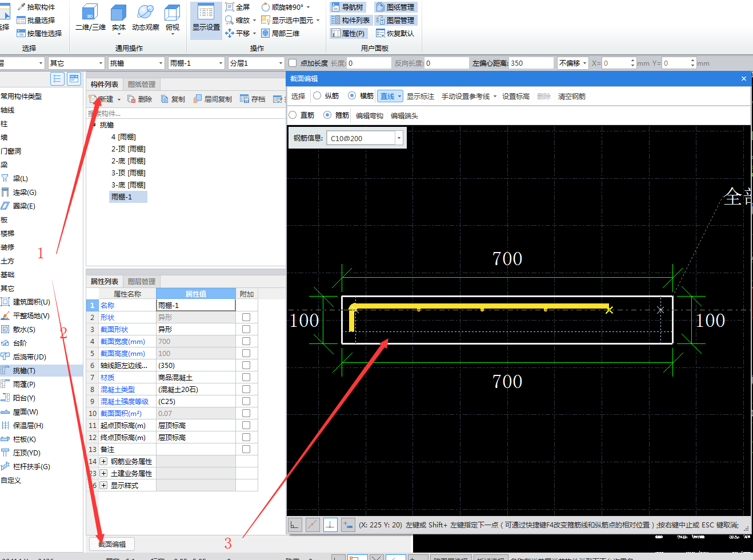753x560 pixels.
Task: Open 图纸管理 in user panel ribbon
Action: click(395, 7)
